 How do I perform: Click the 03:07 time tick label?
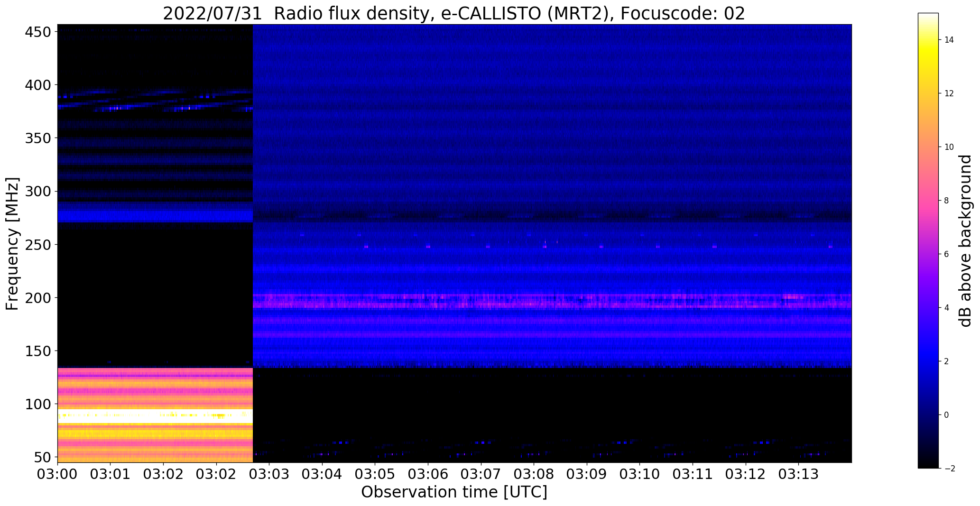tap(481, 474)
